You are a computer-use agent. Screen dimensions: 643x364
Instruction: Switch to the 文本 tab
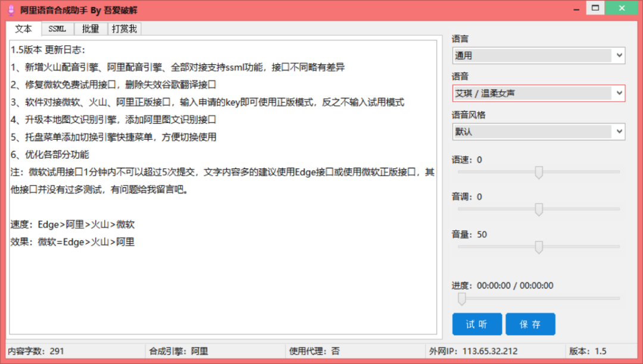[x=24, y=29]
